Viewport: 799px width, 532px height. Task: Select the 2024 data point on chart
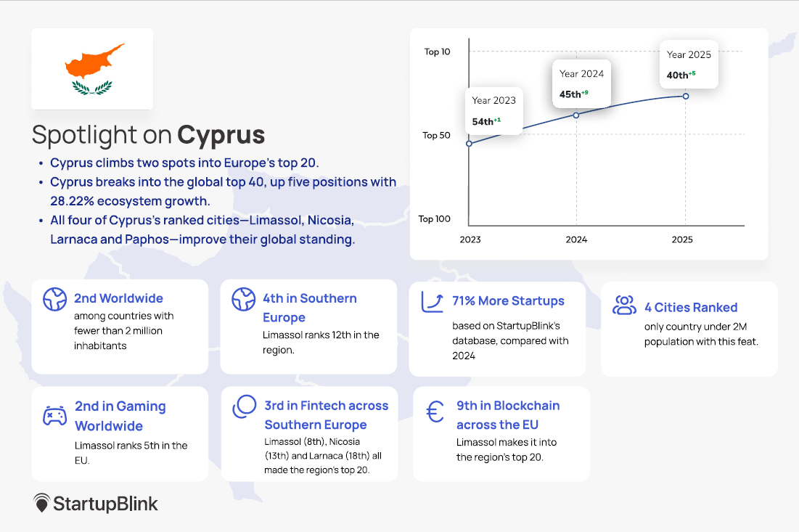[x=576, y=115]
